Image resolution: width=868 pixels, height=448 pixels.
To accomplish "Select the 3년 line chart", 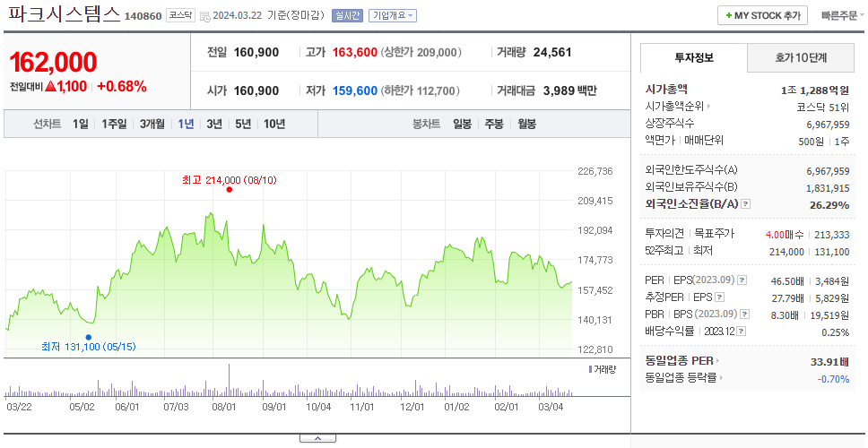I will [x=214, y=124].
